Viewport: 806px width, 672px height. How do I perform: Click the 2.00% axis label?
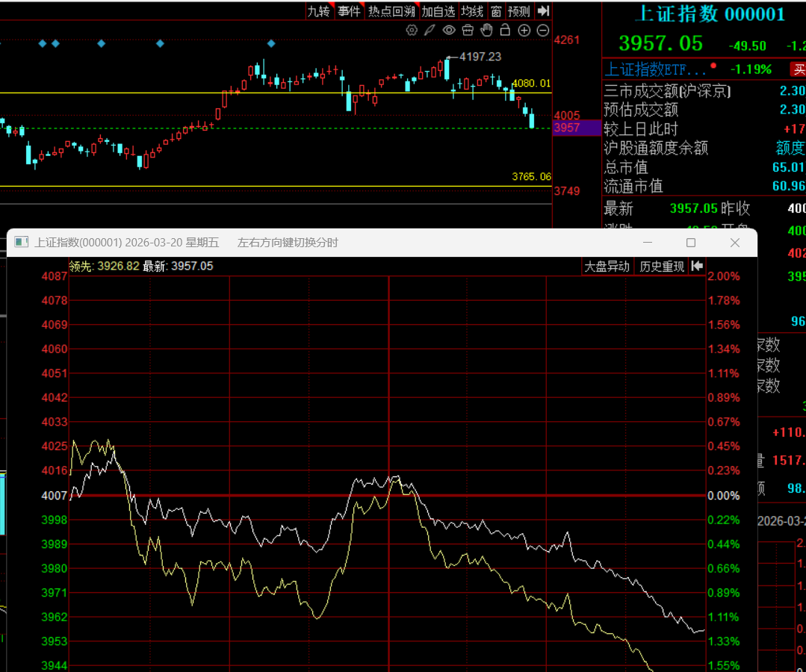(724, 276)
